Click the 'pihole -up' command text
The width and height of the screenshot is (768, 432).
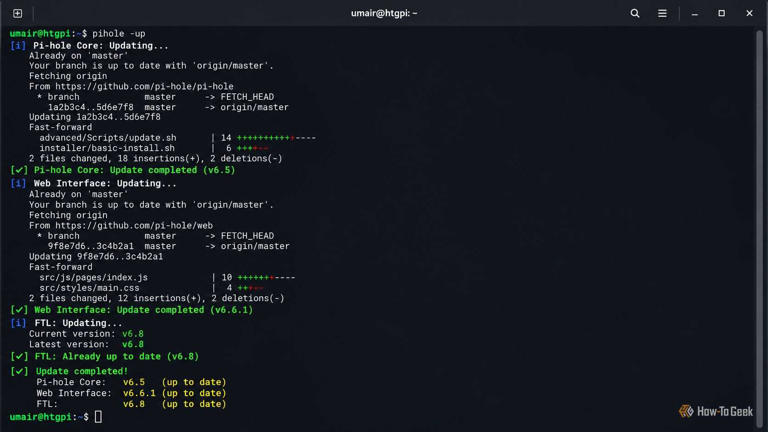pos(119,34)
